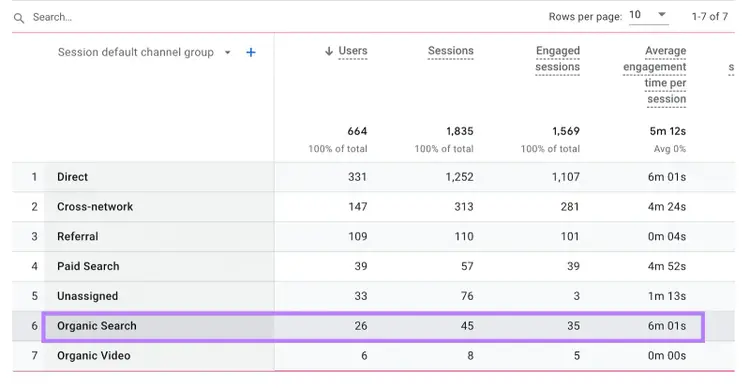Click Unassigned sessions value 76
This screenshot has width=750, height=388.
click(467, 296)
